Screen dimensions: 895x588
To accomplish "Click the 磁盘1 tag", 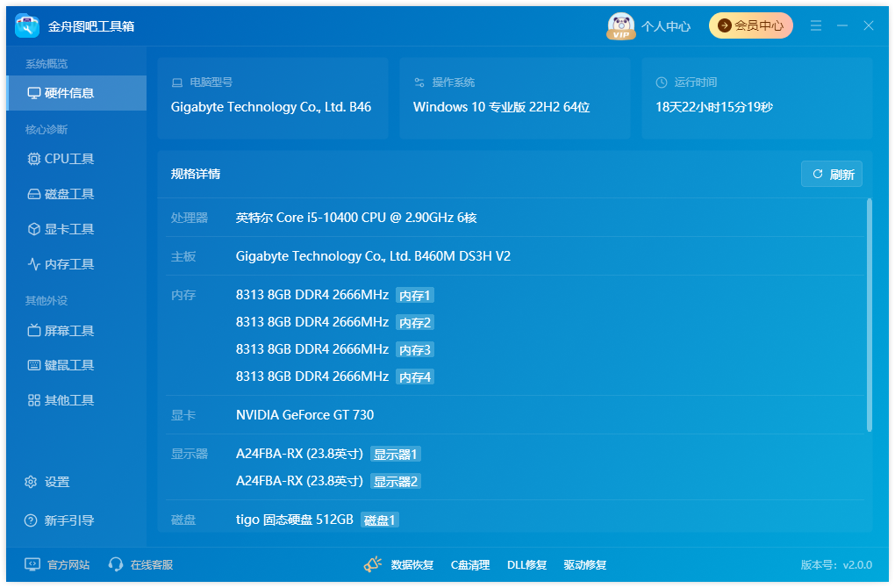I will (380, 520).
